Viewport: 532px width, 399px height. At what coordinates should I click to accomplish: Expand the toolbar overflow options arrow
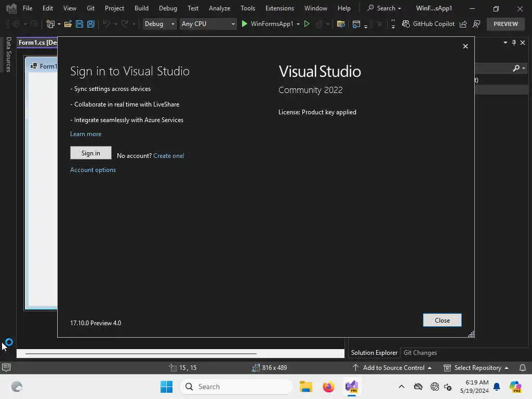point(393,24)
